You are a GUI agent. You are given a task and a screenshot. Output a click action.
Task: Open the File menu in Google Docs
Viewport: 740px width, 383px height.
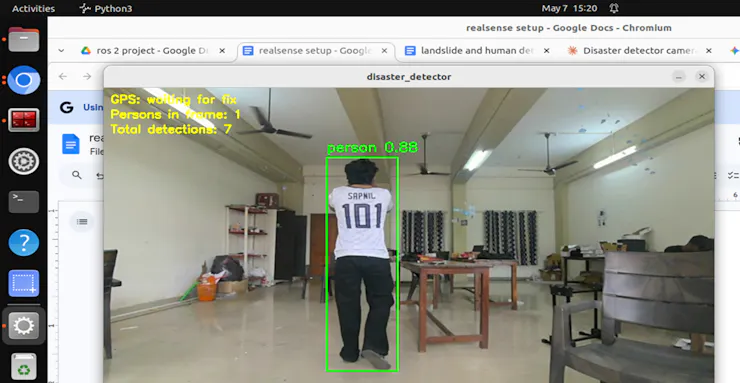pos(96,152)
